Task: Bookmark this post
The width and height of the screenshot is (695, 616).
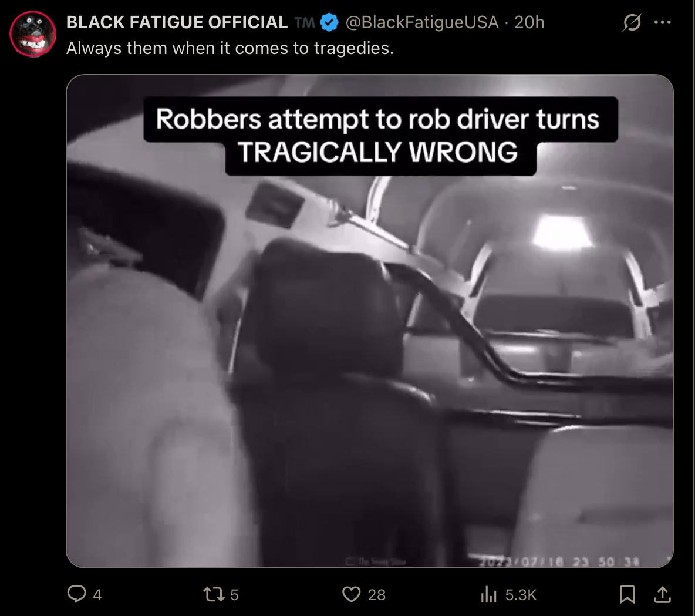Action: point(627,594)
